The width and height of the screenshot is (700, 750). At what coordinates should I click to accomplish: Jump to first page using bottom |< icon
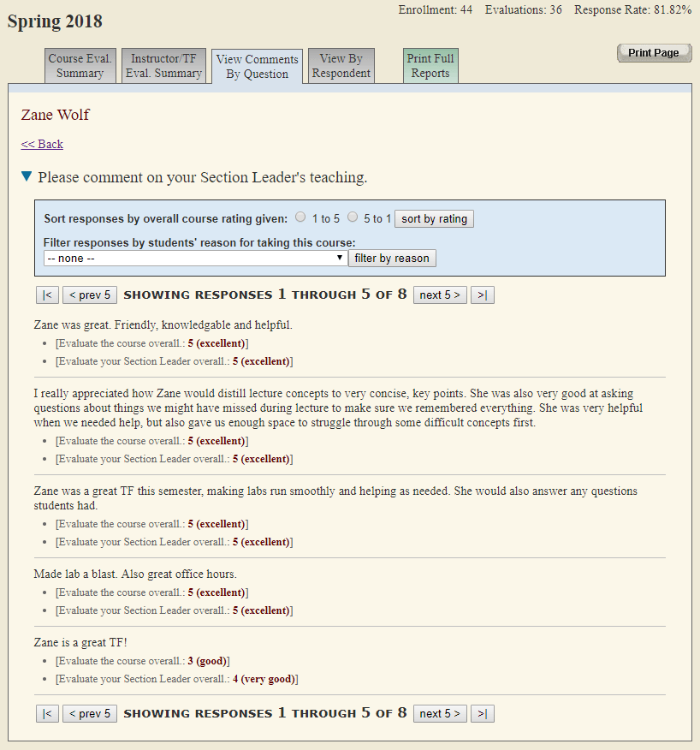[47, 713]
